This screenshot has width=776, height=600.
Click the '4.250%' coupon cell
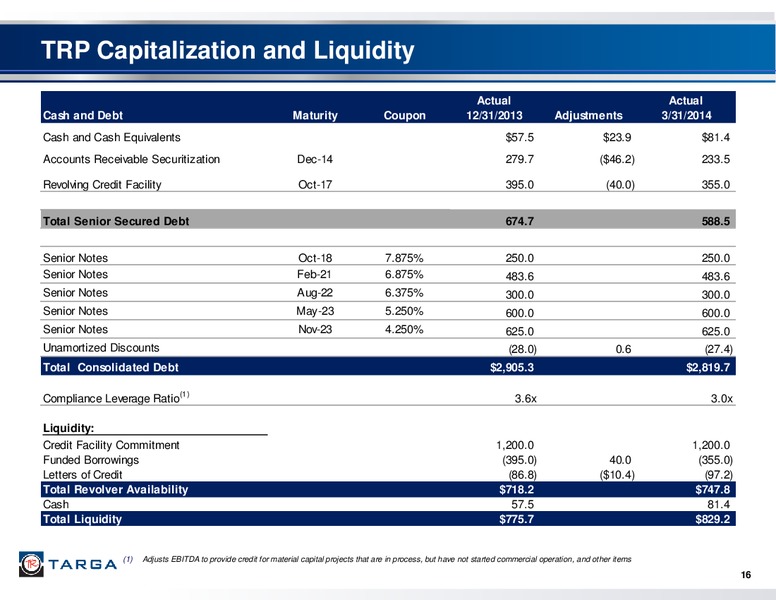404,330
